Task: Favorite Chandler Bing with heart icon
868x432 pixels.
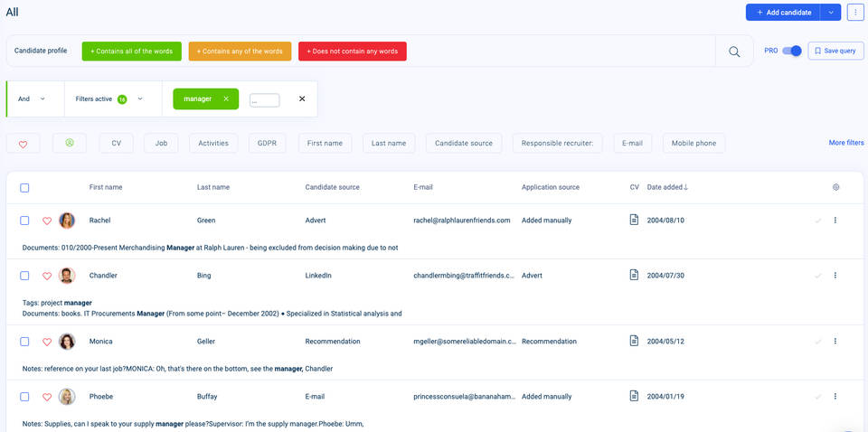Action: point(47,276)
